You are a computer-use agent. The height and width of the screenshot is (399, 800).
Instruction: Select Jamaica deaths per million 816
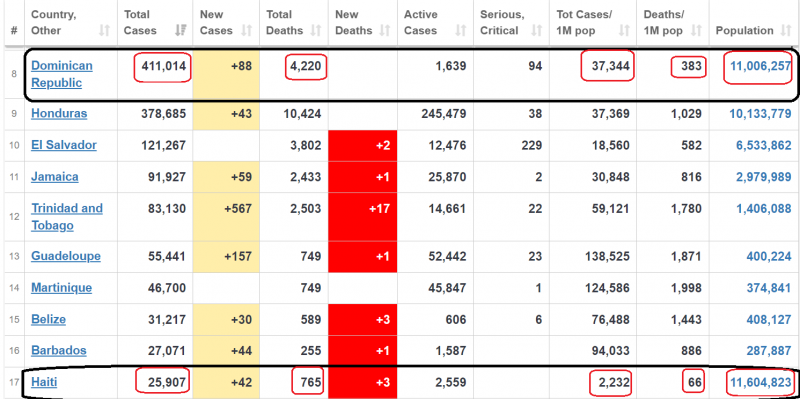692,177
